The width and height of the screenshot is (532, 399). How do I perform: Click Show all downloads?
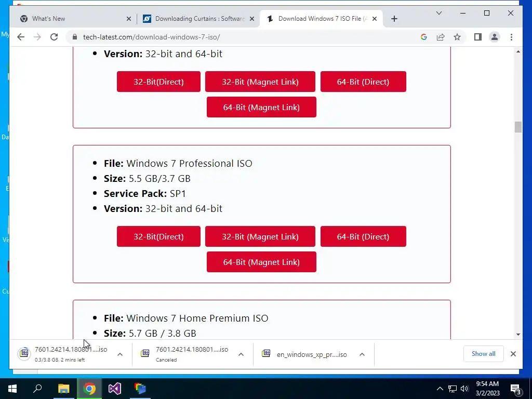tap(484, 354)
